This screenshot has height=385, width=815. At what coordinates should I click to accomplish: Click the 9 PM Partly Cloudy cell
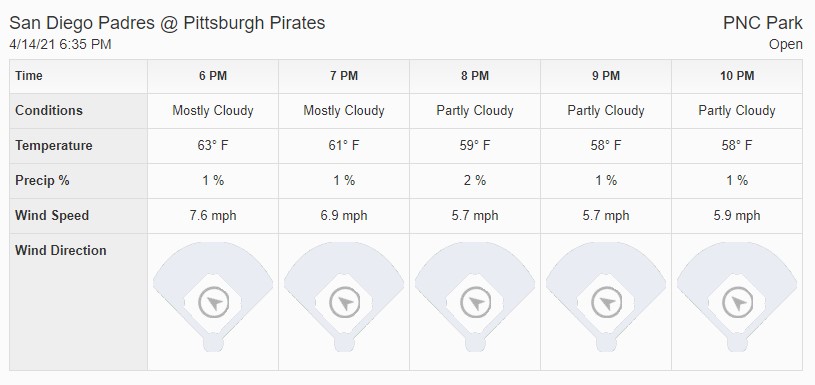click(606, 111)
